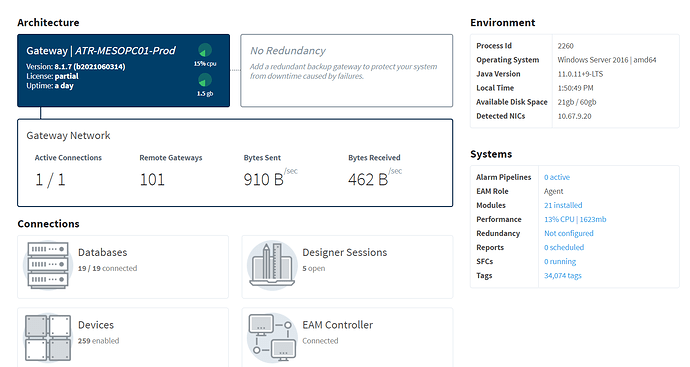Image resolution: width=690 pixels, height=367 pixels.
Task: Click the 'Available Disk Space' label
Action: tap(512, 102)
